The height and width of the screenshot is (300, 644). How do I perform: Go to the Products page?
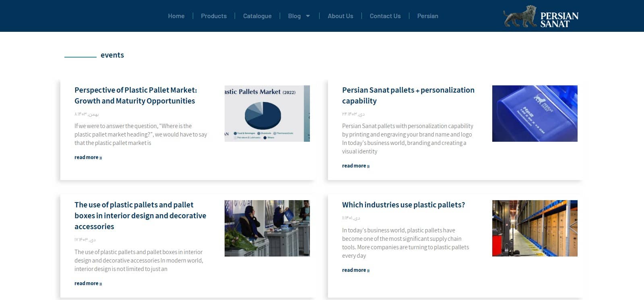214,16
